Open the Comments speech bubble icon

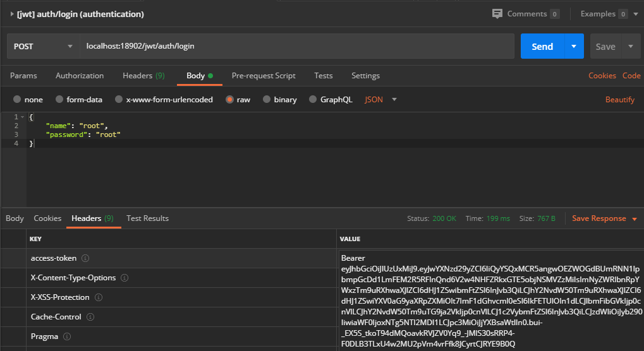497,14
